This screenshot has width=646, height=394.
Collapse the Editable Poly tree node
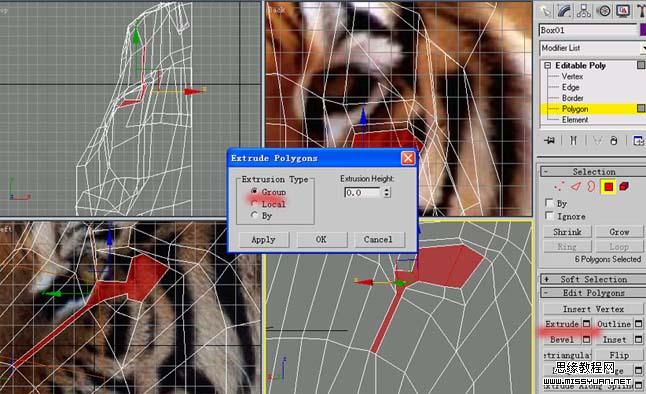[548, 66]
